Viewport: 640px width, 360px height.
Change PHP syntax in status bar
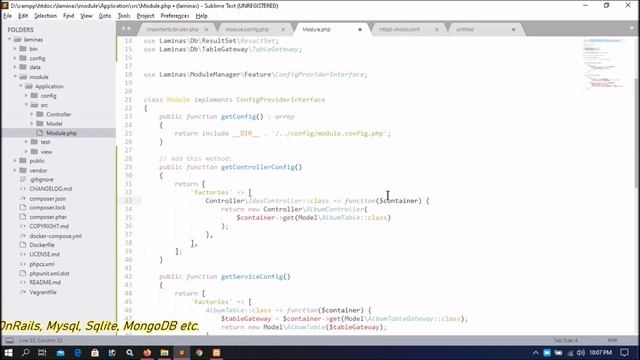pos(612,340)
